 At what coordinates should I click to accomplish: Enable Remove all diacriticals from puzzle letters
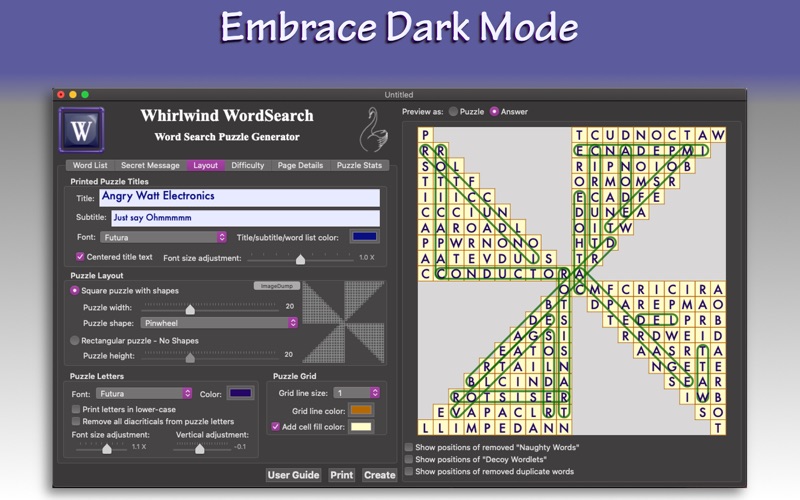click(76, 421)
